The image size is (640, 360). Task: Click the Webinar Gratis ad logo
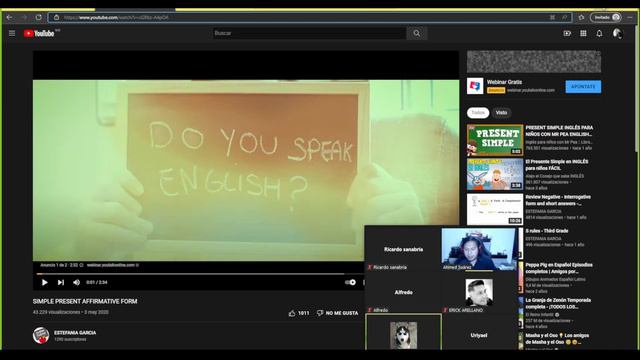click(x=475, y=86)
